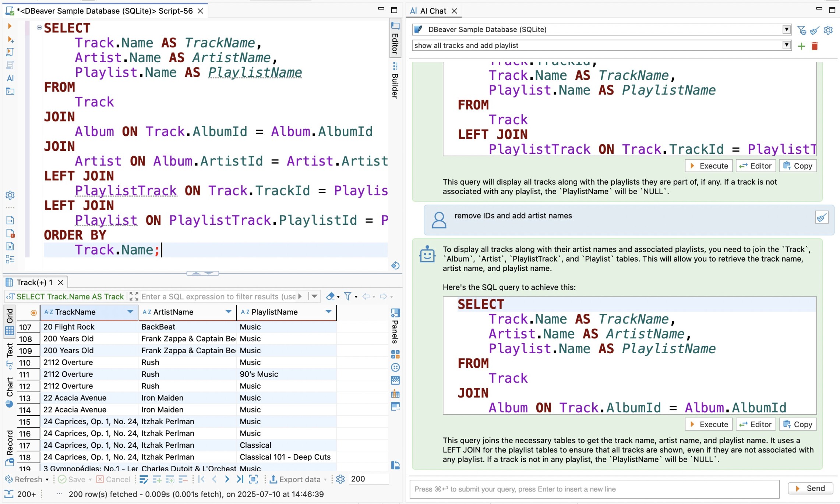Select the AI Chat tab
Viewport: 840px width, 504px height.
click(x=433, y=11)
